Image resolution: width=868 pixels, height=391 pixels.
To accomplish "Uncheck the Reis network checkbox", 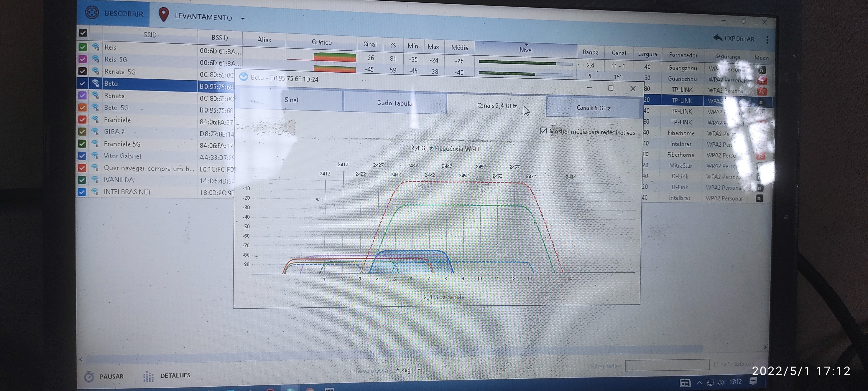I will coord(82,47).
